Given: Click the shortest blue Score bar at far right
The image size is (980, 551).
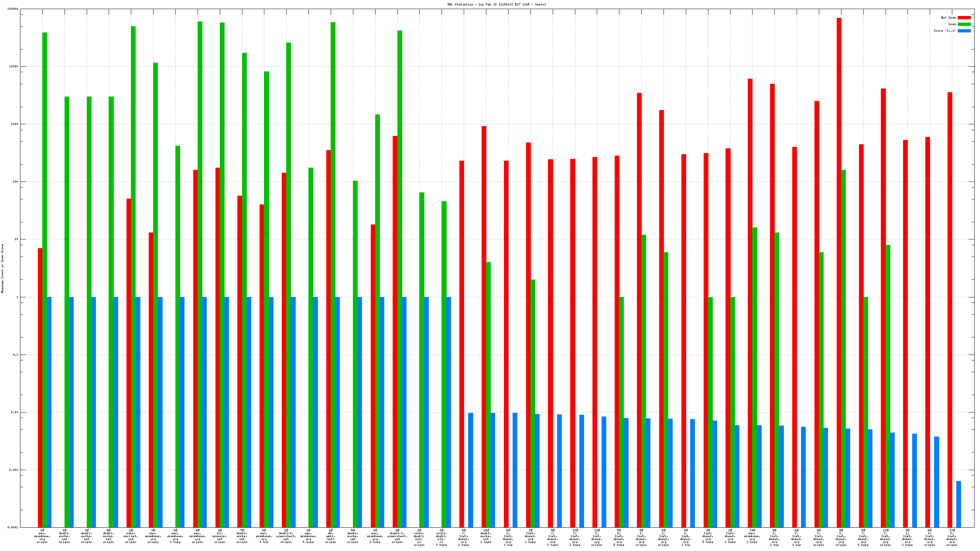Looking at the screenshot, I should (959, 504).
